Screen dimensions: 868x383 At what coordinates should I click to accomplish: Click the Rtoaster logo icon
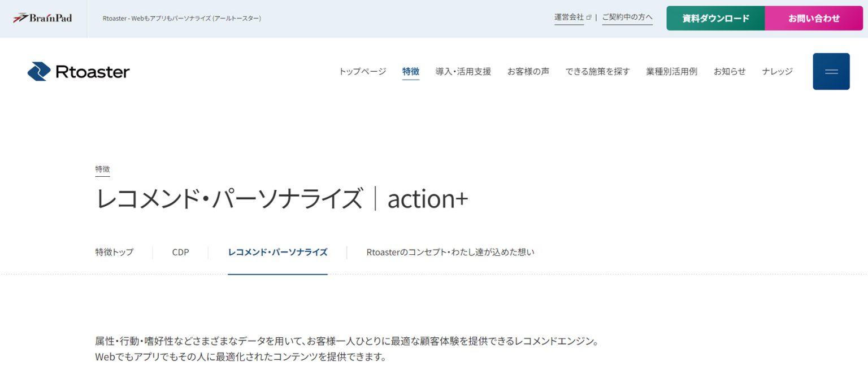coord(38,71)
